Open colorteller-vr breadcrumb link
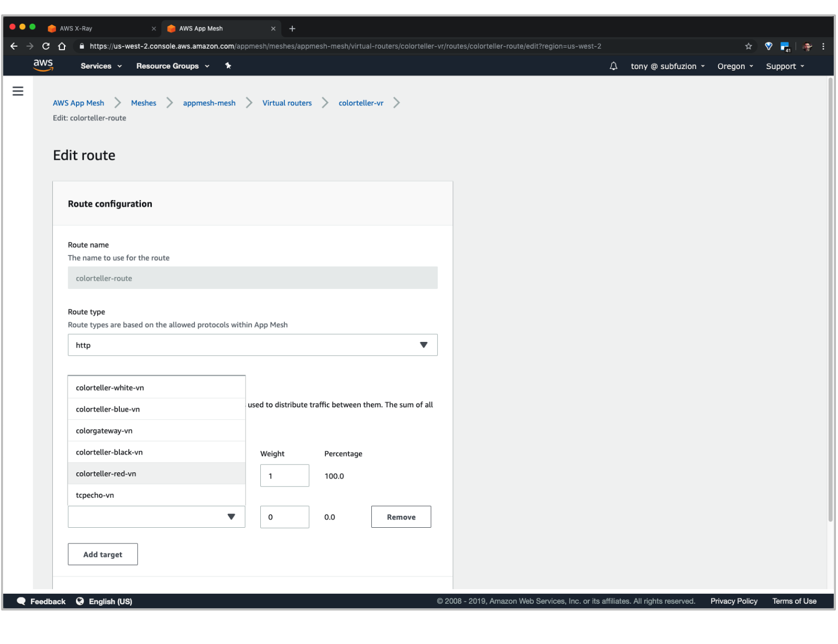This screenshot has height=644, width=838. point(361,103)
